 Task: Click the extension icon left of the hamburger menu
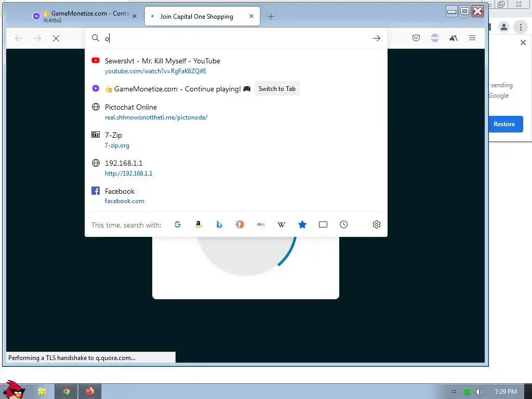click(453, 38)
